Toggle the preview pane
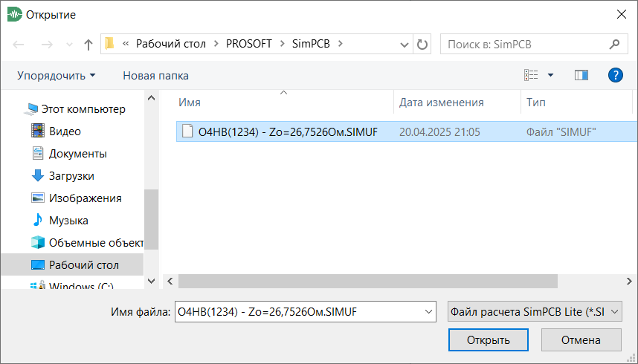The image size is (638, 364). (581, 75)
